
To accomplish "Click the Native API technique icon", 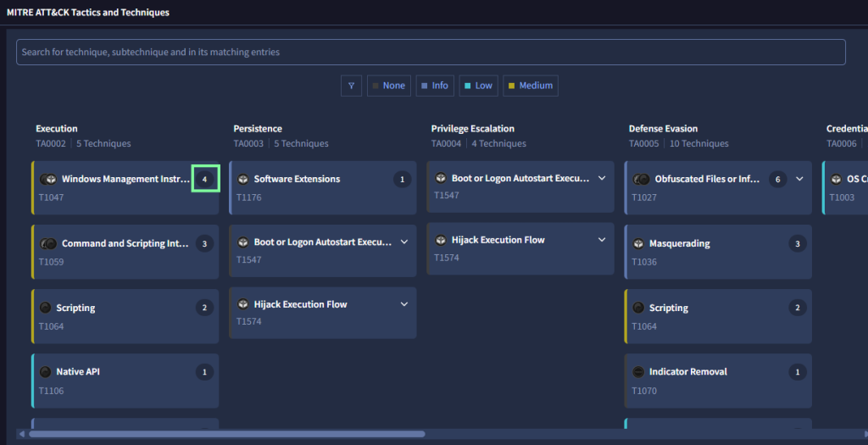I will [x=46, y=372].
